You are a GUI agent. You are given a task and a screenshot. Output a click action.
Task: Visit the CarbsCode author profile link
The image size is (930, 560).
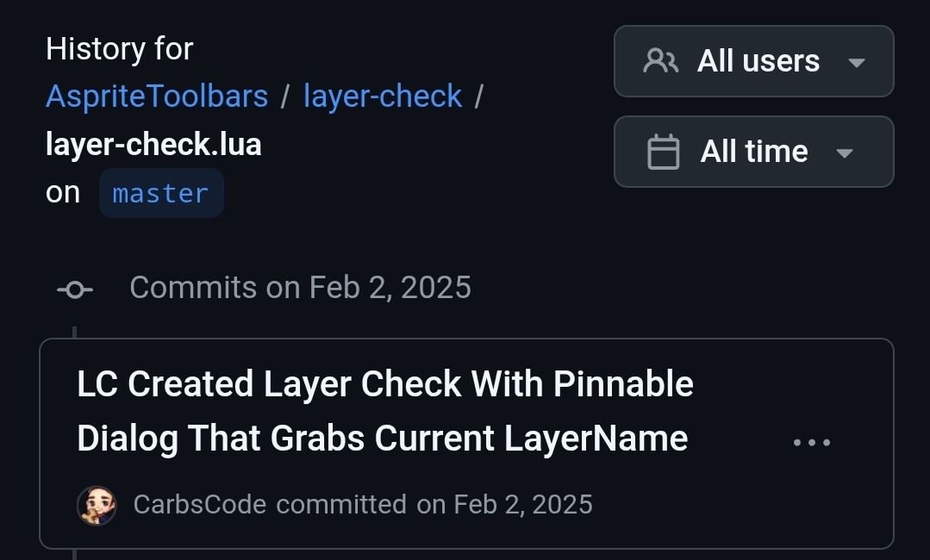point(200,504)
